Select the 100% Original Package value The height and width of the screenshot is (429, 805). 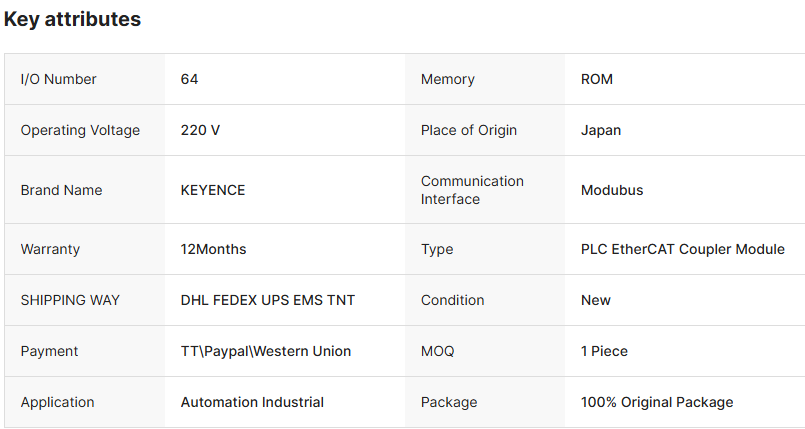[x=656, y=402]
